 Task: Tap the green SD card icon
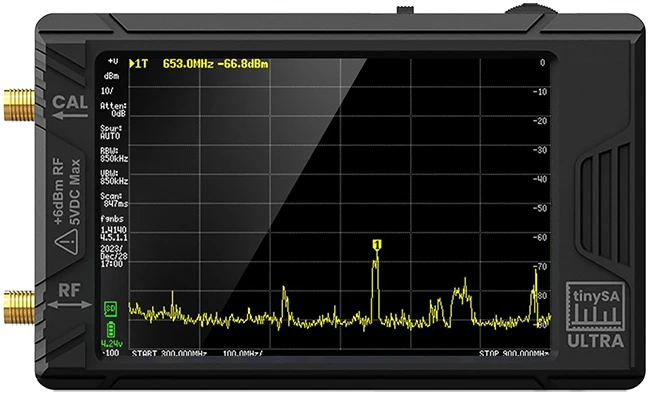click(x=110, y=309)
